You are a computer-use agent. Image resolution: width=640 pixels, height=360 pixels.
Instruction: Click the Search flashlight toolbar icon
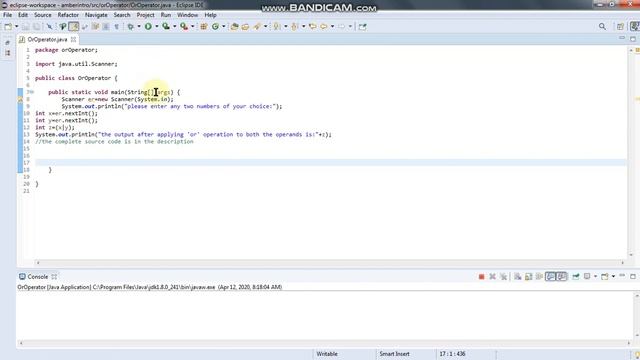257,27
